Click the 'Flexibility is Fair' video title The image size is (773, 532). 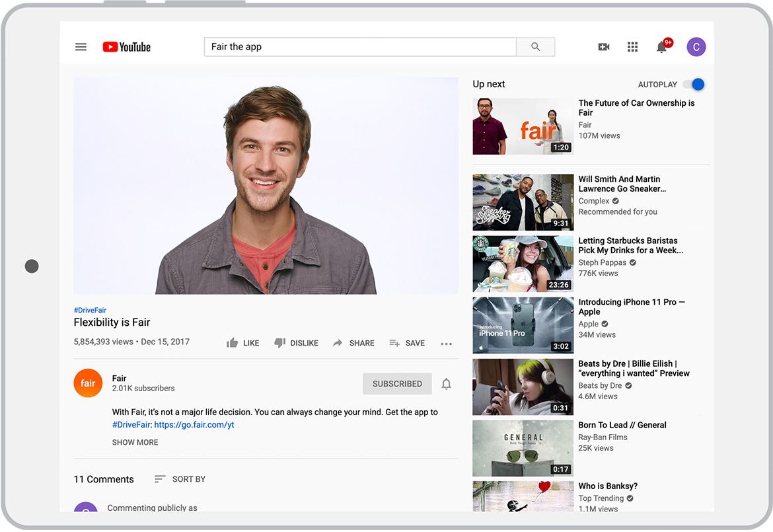point(112,323)
